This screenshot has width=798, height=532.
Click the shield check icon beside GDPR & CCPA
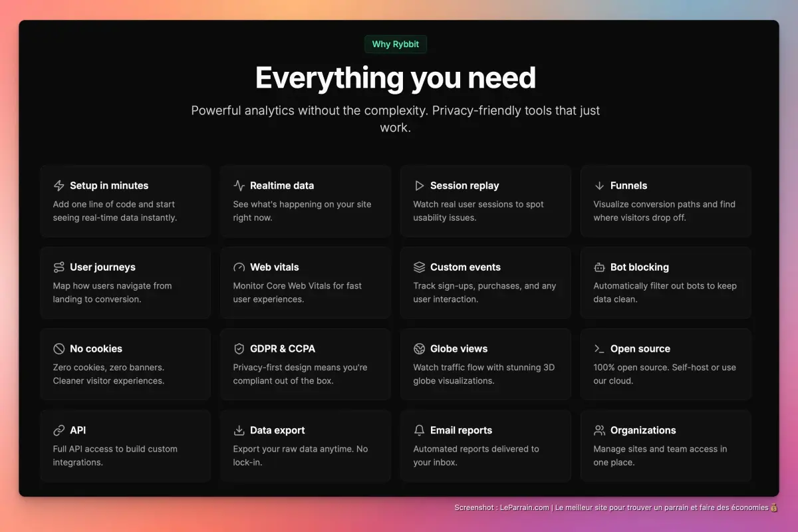point(239,348)
